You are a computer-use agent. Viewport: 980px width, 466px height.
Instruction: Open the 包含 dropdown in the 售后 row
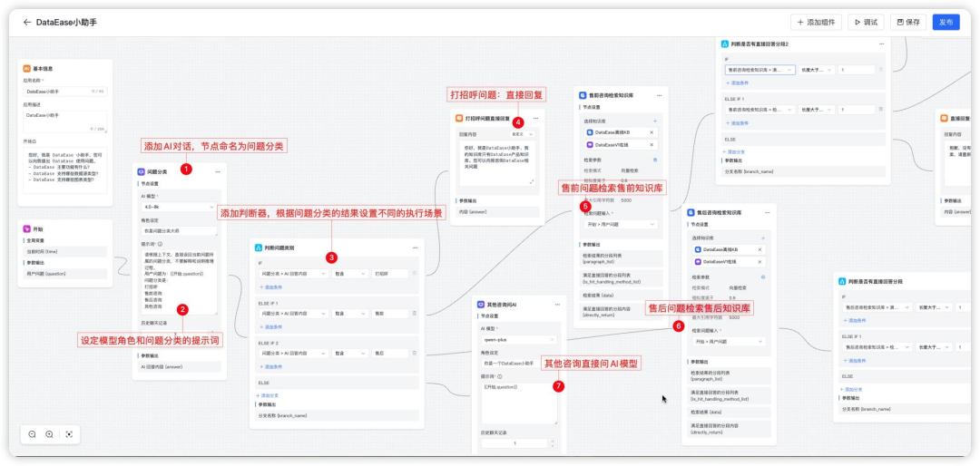click(x=349, y=353)
